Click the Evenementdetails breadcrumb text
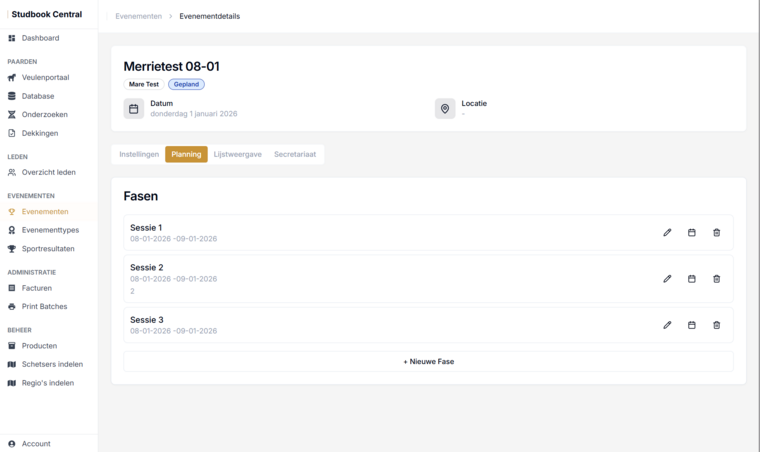Viewport: 760px width, 452px height. [x=209, y=16]
